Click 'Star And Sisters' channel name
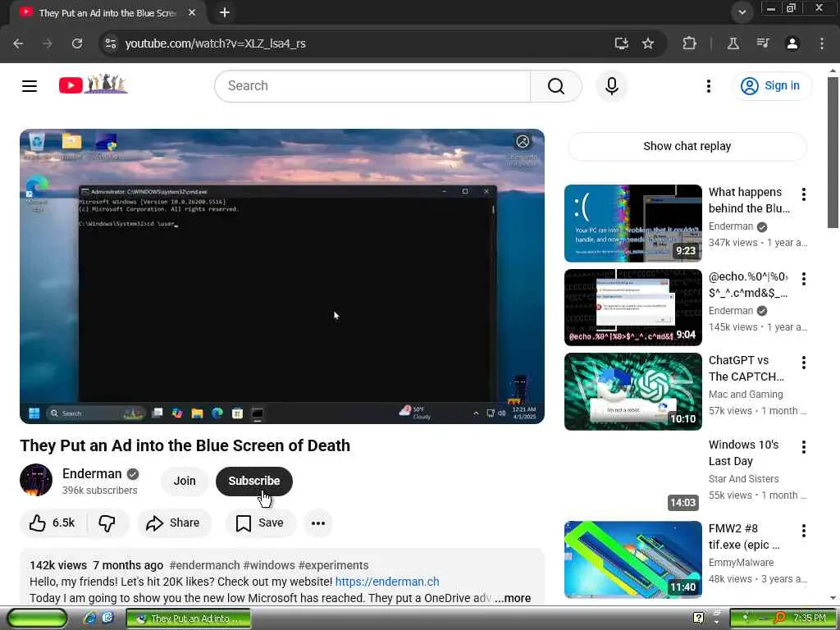Image resolution: width=840 pixels, height=630 pixels. pyautogui.click(x=743, y=479)
